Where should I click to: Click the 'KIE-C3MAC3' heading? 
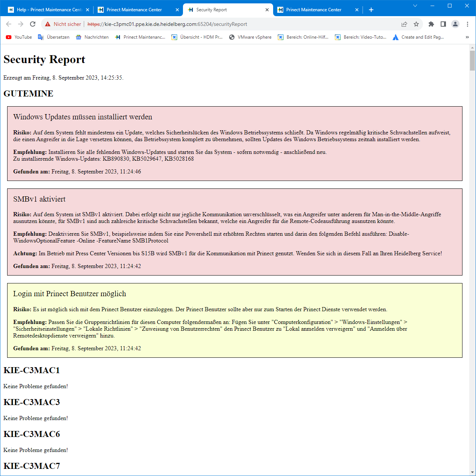click(32, 402)
